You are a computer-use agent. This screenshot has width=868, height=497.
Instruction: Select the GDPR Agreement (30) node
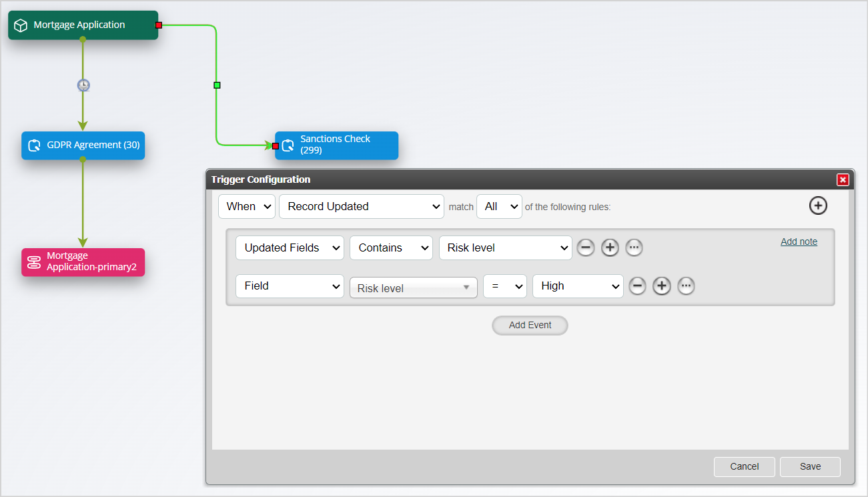pos(83,145)
